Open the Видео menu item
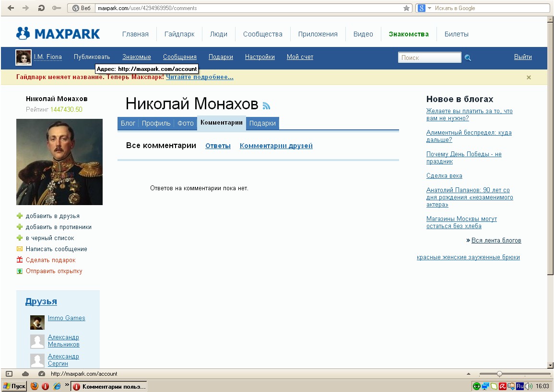This screenshot has height=392, width=554. click(363, 34)
